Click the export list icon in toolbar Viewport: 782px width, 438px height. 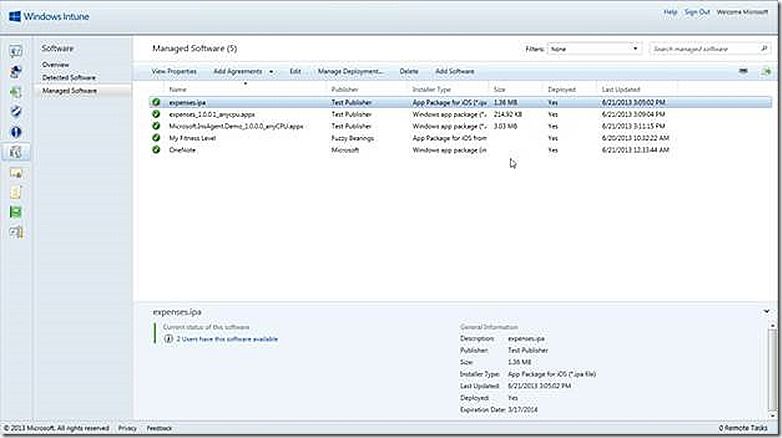pyautogui.click(x=766, y=72)
